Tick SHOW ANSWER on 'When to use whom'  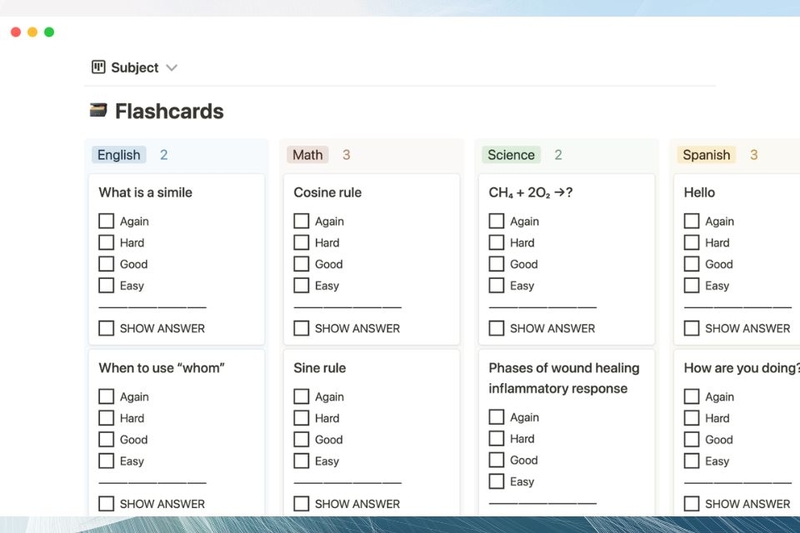pyautogui.click(x=106, y=503)
